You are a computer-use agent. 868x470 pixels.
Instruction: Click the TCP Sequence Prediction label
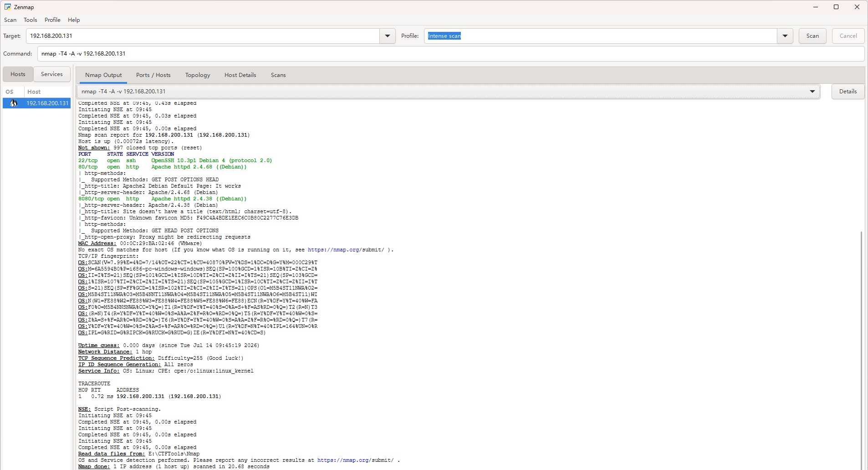tap(116, 358)
